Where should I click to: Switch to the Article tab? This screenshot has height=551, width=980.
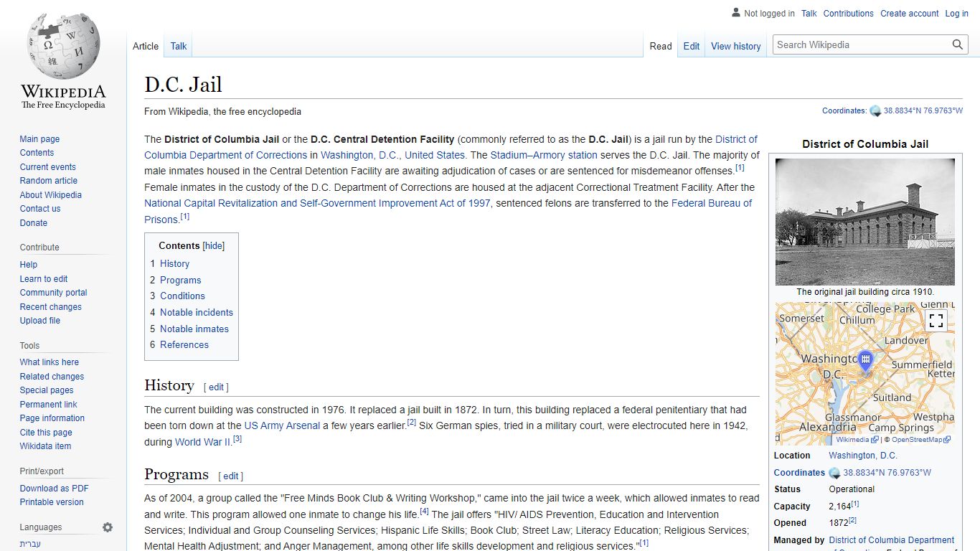pos(146,46)
